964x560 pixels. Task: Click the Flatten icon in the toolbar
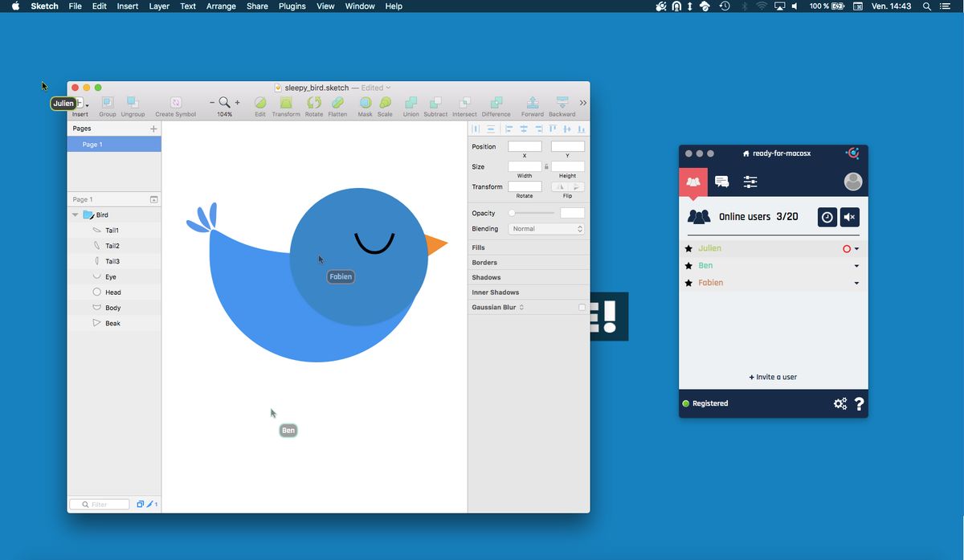click(x=337, y=103)
